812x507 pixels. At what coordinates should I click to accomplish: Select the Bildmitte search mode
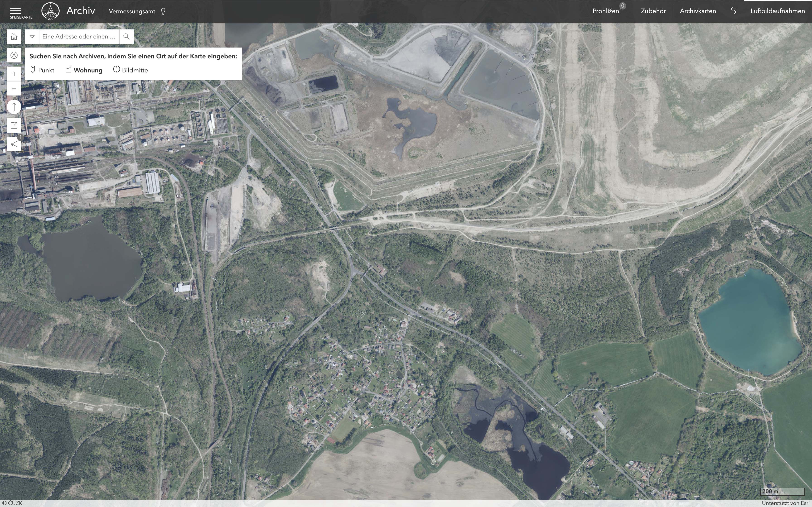coord(130,70)
